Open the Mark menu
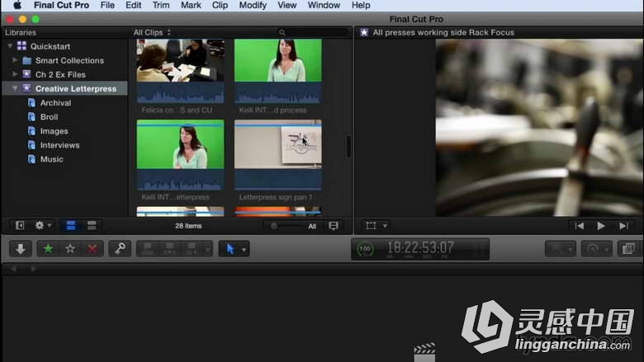This screenshot has height=362, width=644. click(x=191, y=5)
